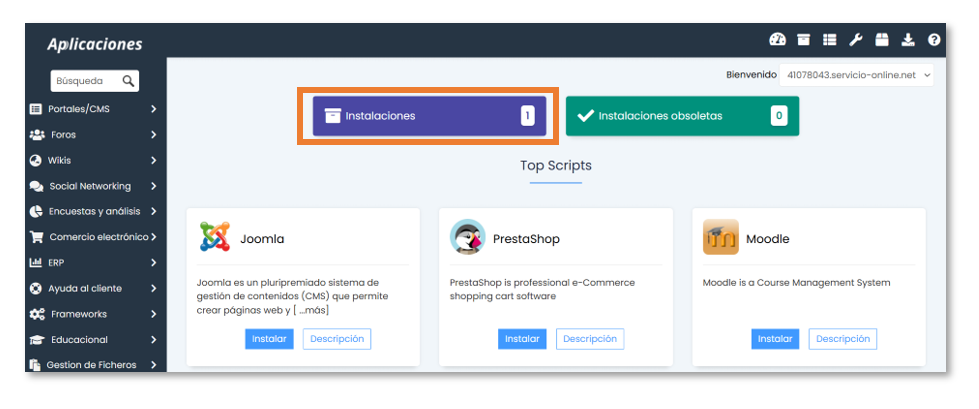
Task: Click the Gestion de Ficheros file icon
Action: coord(35,365)
